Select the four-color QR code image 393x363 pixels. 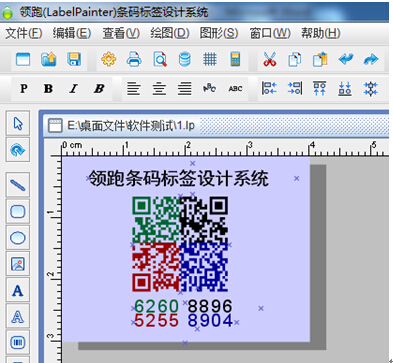point(180,244)
